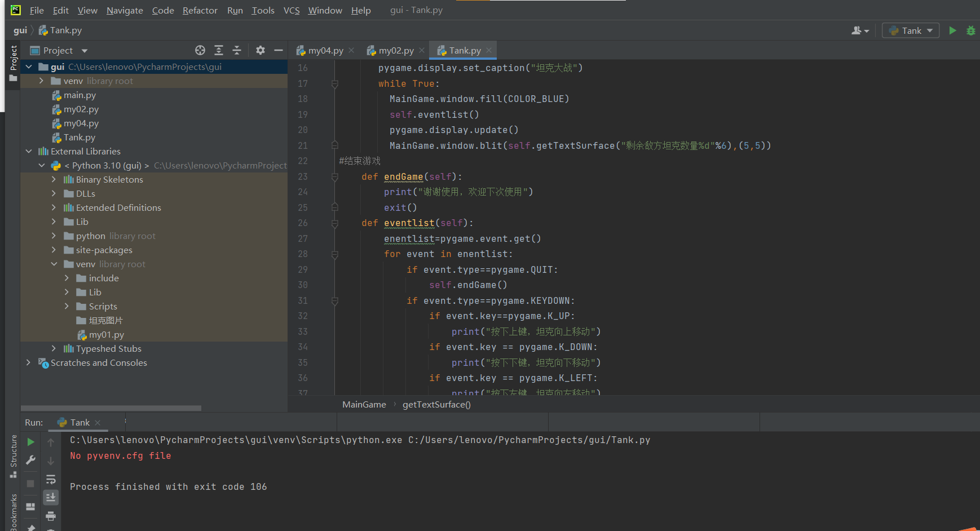Close the Tank.py editor tab
Image resolution: width=980 pixels, height=531 pixels.
[x=489, y=50]
